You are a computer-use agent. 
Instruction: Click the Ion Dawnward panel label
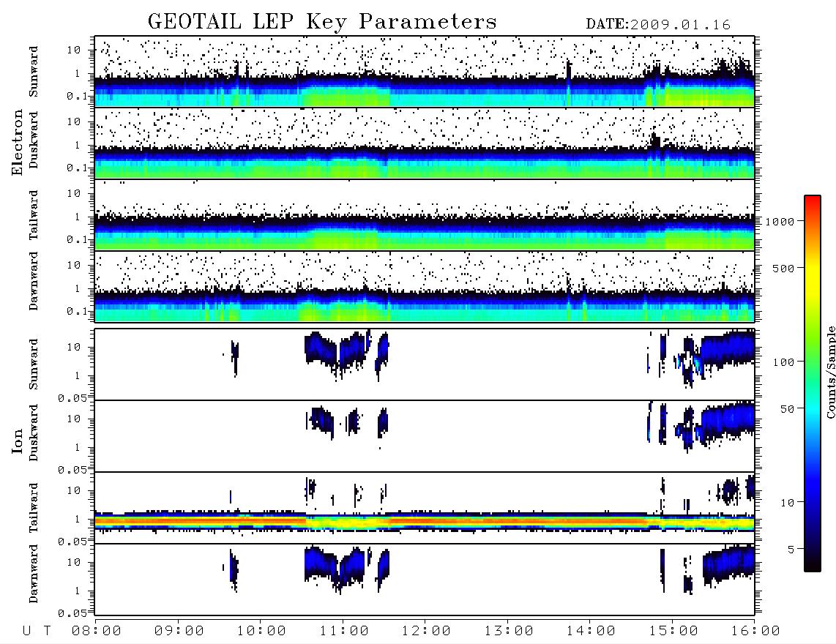[x=34, y=573]
